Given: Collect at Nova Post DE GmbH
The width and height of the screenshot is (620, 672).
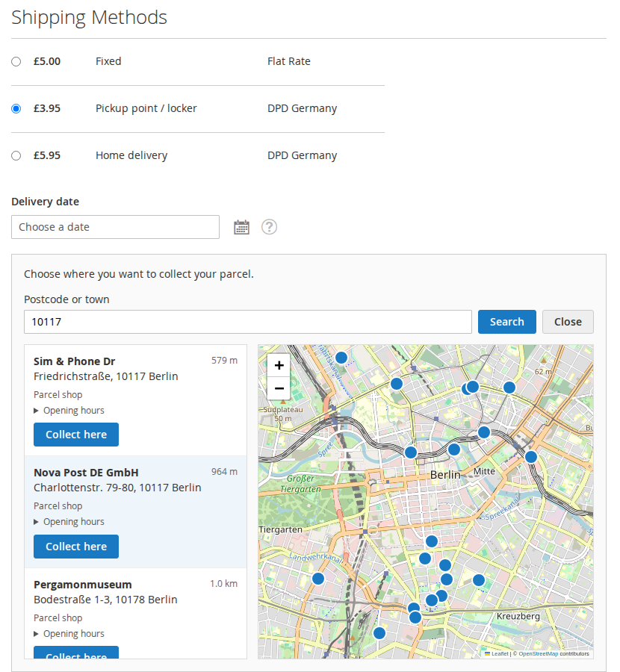Looking at the screenshot, I should pos(76,547).
